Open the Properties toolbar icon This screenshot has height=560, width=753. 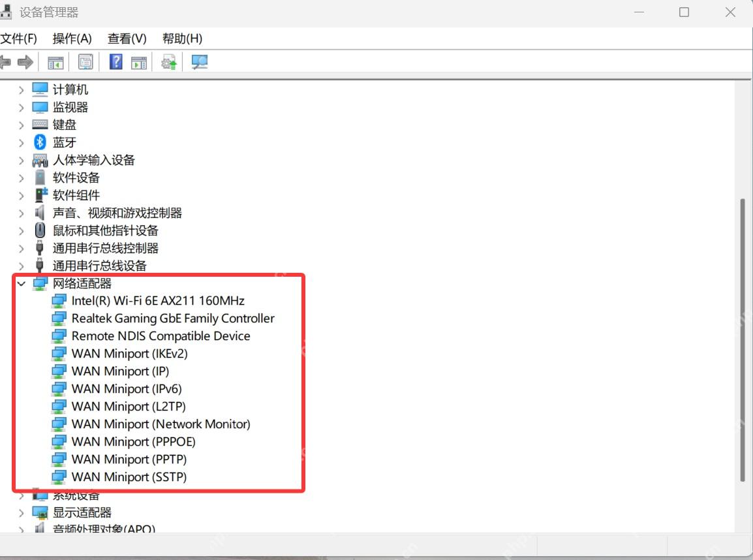(x=85, y=62)
